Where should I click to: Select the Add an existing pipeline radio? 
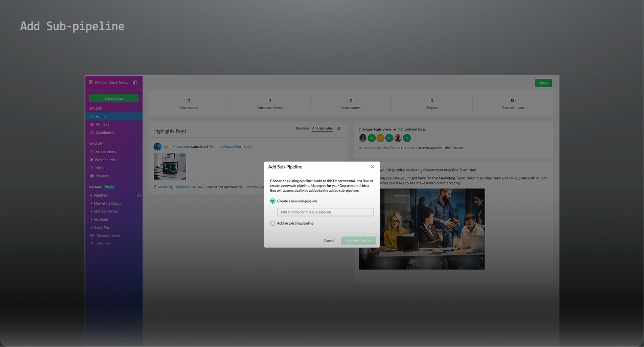pos(273,223)
